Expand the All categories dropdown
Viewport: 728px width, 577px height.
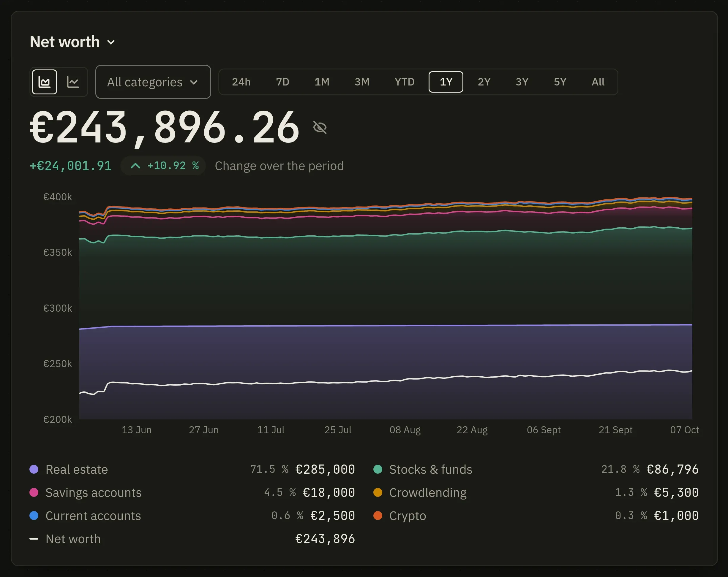click(153, 82)
